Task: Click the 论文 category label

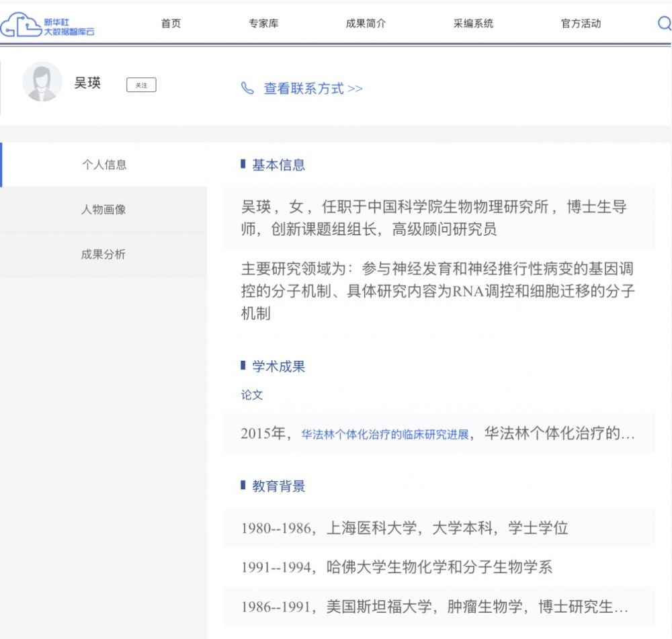Action: point(252,395)
